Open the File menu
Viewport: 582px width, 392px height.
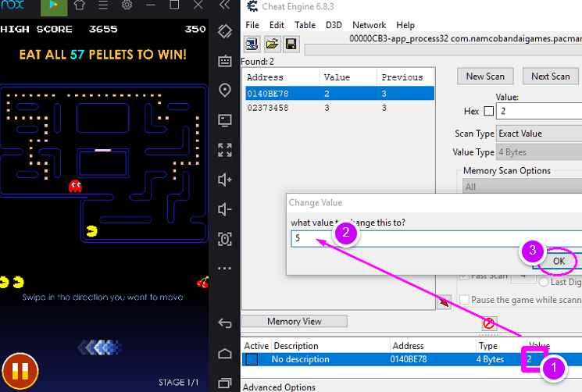(252, 25)
